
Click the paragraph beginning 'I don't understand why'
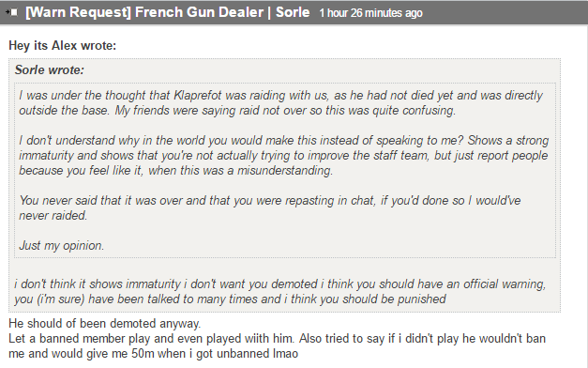284,155
